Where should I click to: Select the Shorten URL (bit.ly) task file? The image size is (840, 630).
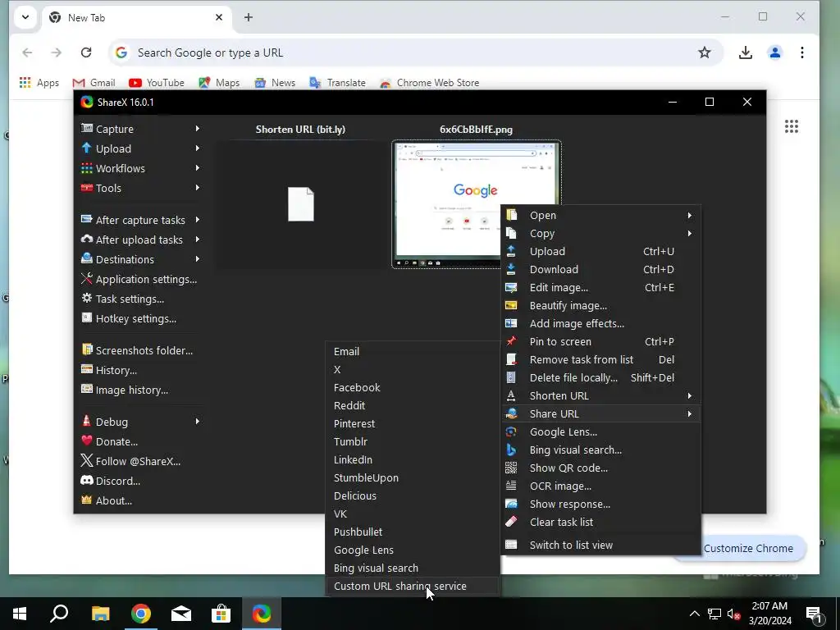coord(300,203)
